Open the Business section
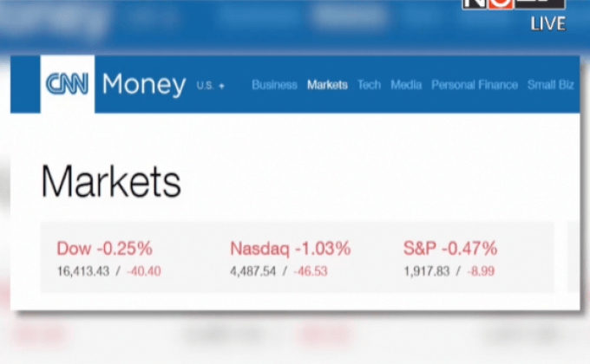 pyautogui.click(x=274, y=85)
